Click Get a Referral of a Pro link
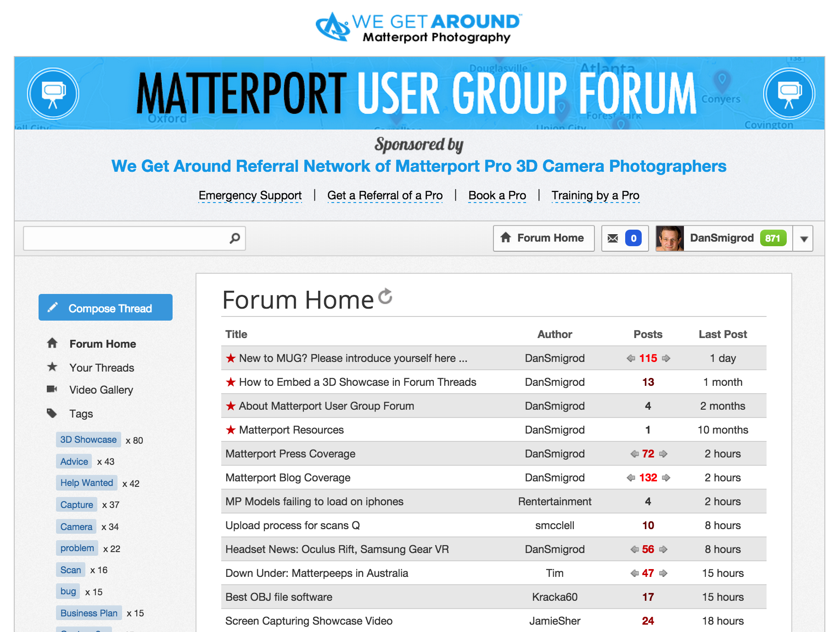Image resolution: width=840 pixels, height=632 pixels. point(385,196)
